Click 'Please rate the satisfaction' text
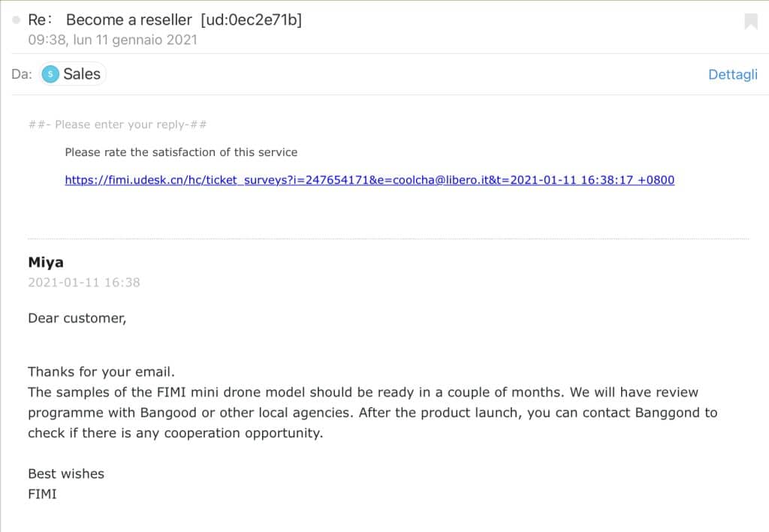Viewport: 769px width, 532px height. point(181,152)
